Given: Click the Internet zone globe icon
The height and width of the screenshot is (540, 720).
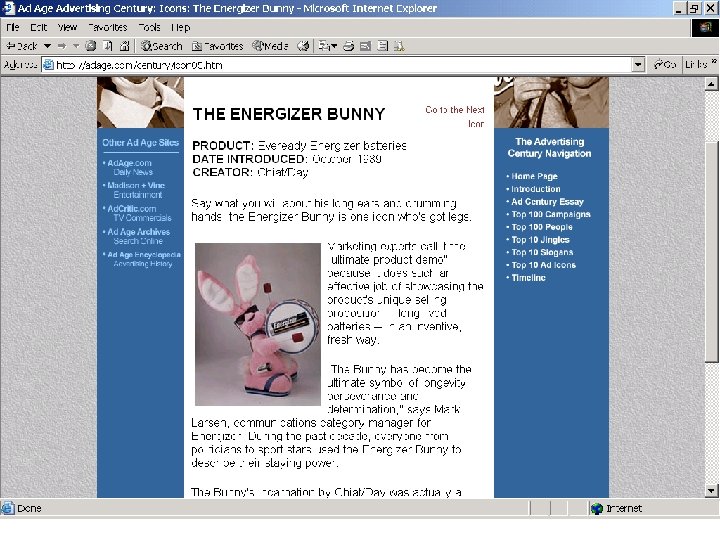Looking at the screenshot, I should tap(596, 508).
